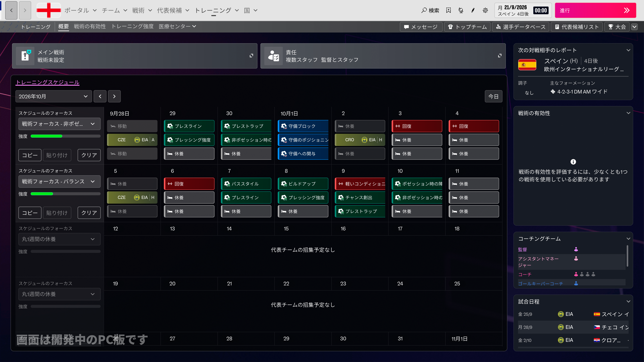This screenshot has width=644, height=362.
Task: Open the トレーニングスケジュール link
Action: pyautogui.click(x=47, y=82)
